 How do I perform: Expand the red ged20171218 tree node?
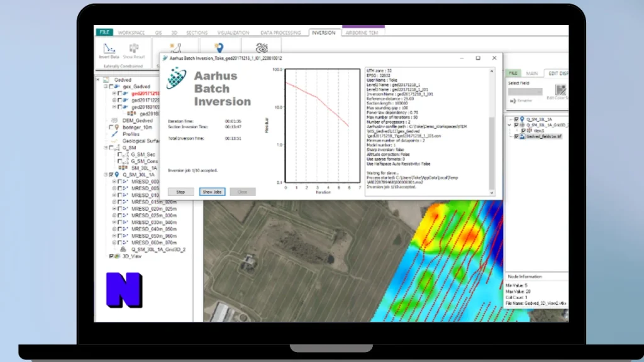114,94
